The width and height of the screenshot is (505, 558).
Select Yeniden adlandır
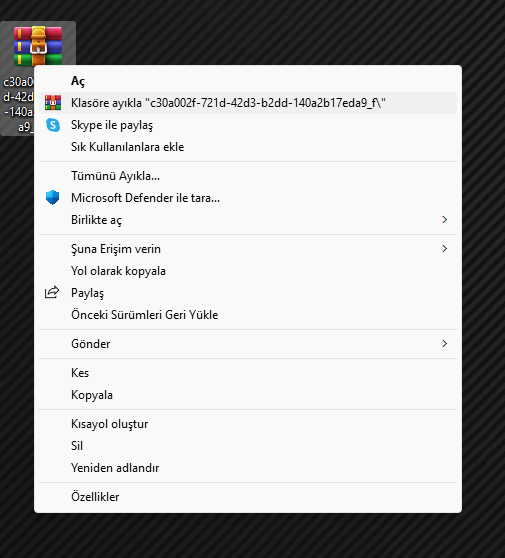click(248, 468)
